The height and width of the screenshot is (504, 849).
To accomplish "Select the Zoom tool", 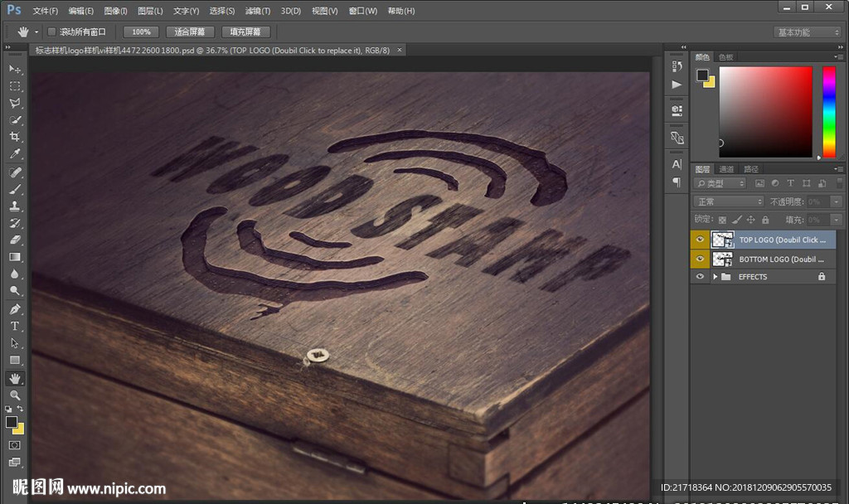I will (15, 395).
